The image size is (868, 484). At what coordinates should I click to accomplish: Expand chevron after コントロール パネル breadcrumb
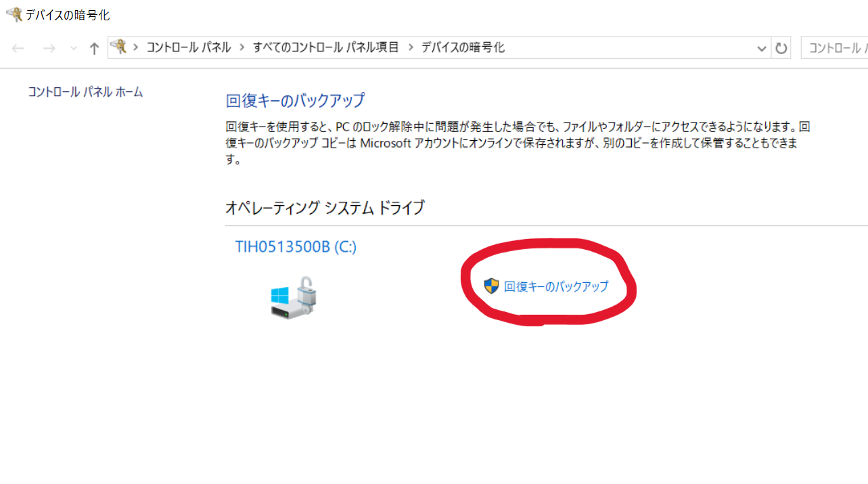pos(242,47)
